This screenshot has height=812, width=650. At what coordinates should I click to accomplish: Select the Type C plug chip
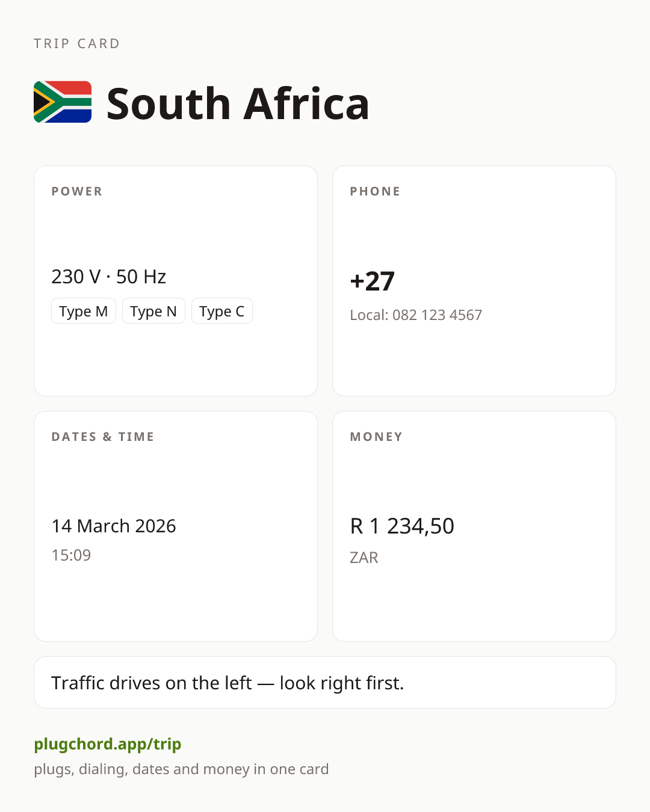222,311
